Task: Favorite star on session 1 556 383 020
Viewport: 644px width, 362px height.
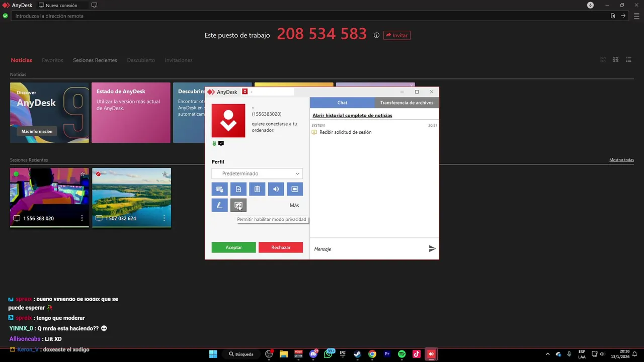Action: 83,174
